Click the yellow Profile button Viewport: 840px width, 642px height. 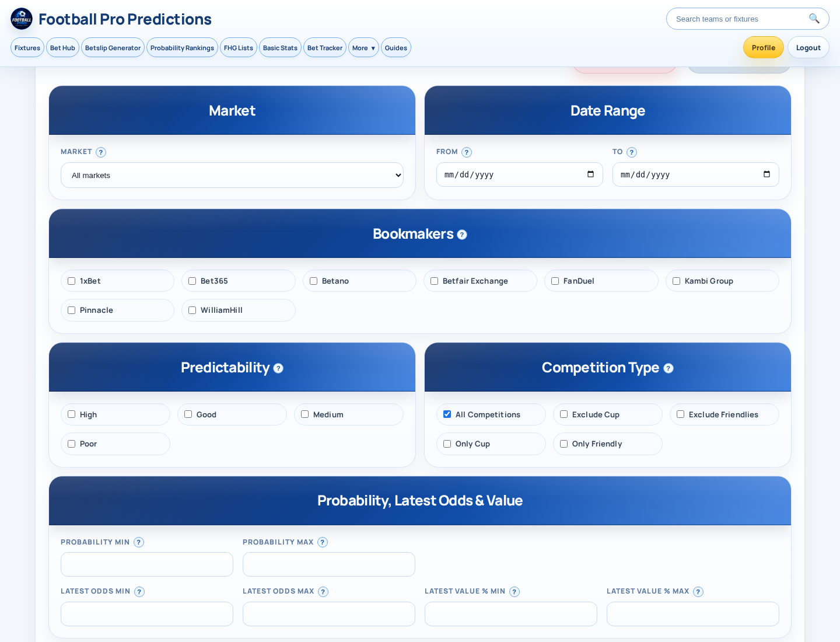[x=764, y=47]
